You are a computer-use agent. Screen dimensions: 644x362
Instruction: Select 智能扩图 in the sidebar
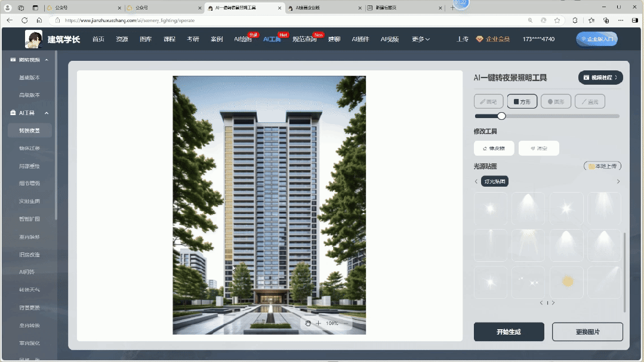point(29,219)
